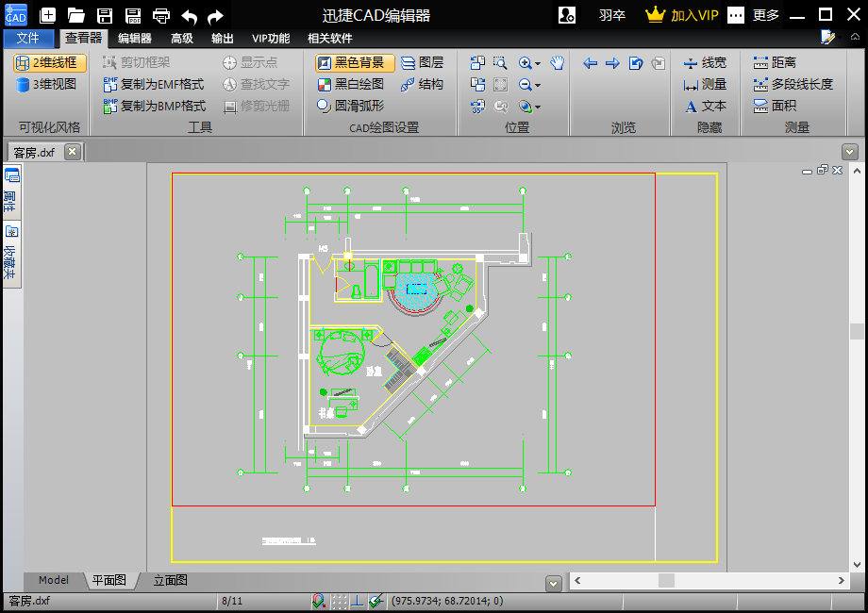Toggle 圆滑弧形 setting
This screenshot has height=613, width=868.
[350, 106]
